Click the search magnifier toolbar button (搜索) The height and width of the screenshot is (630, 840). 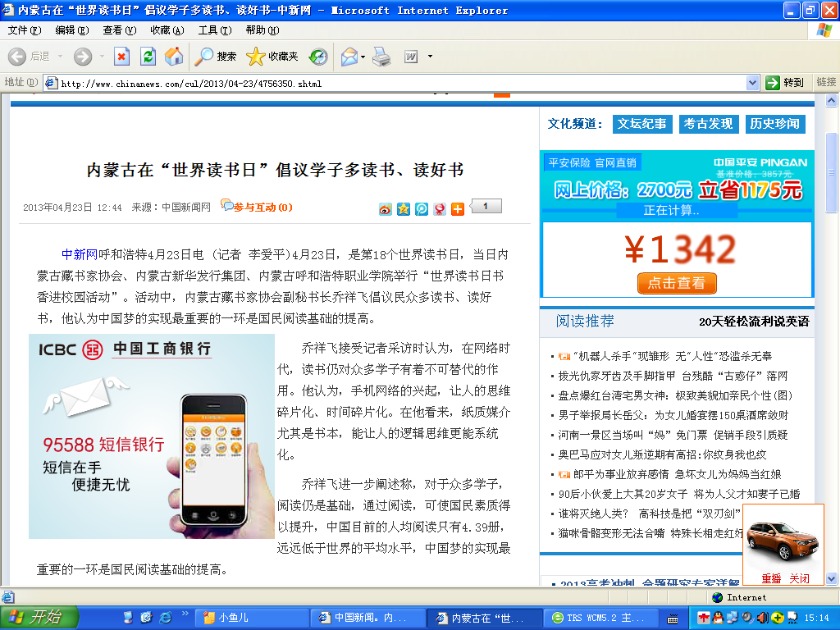[216, 57]
